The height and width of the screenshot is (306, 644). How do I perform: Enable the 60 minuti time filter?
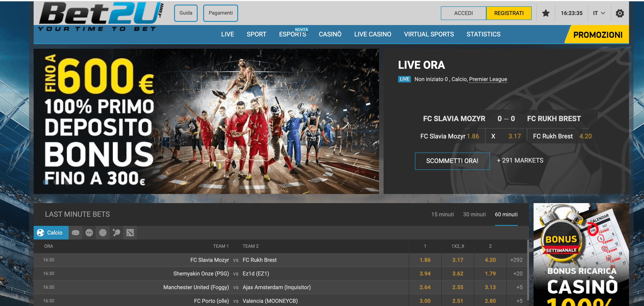[506, 214]
